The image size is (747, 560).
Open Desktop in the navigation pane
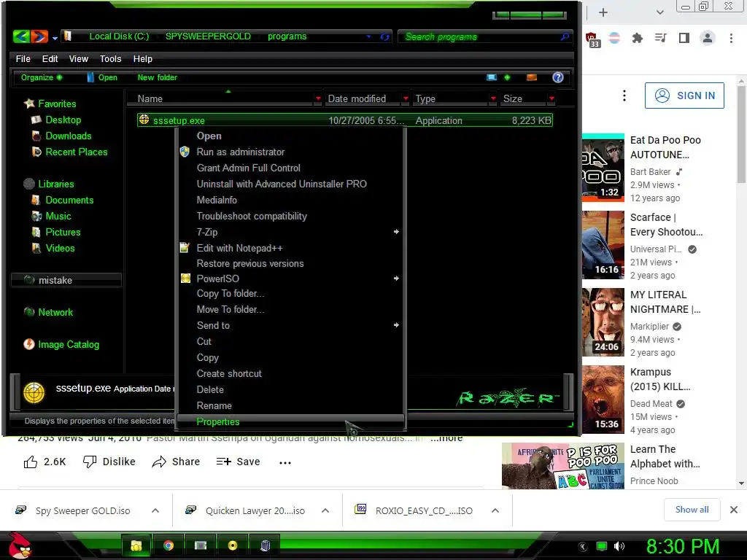point(63,120)
